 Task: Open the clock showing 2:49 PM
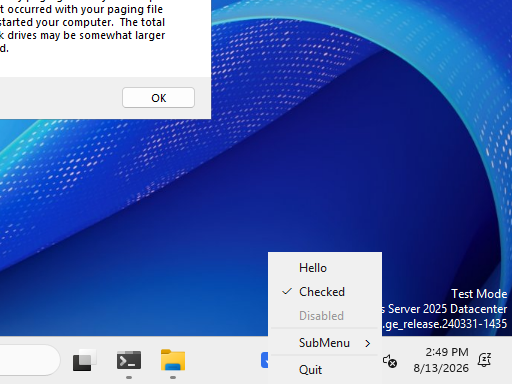click(x=441, y=360)
